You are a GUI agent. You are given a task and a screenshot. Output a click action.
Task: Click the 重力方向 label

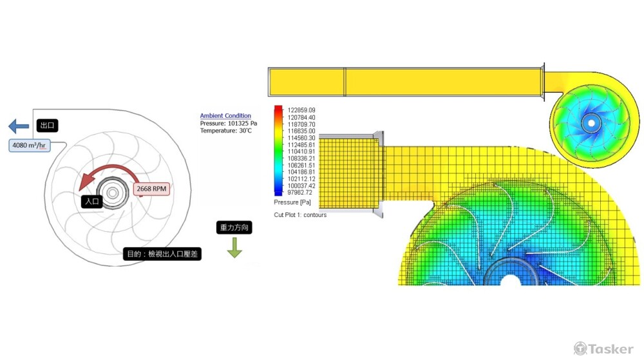click(x=233, y=227)
